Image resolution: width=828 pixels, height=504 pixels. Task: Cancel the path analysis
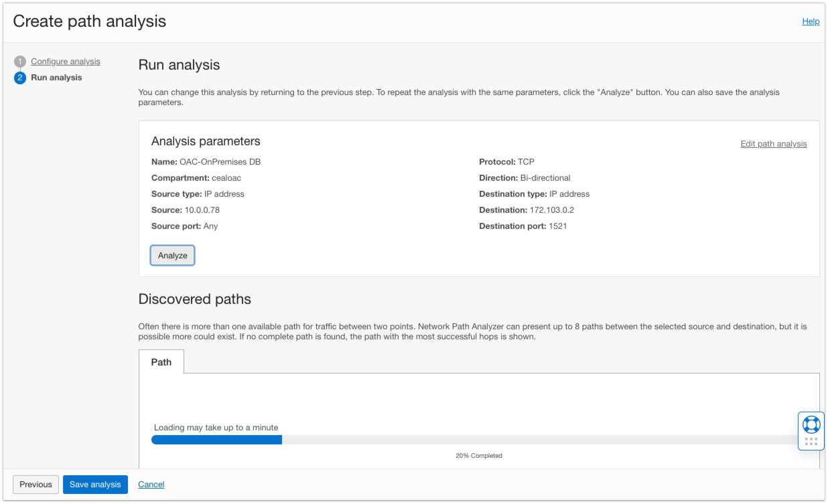(151, 485)
